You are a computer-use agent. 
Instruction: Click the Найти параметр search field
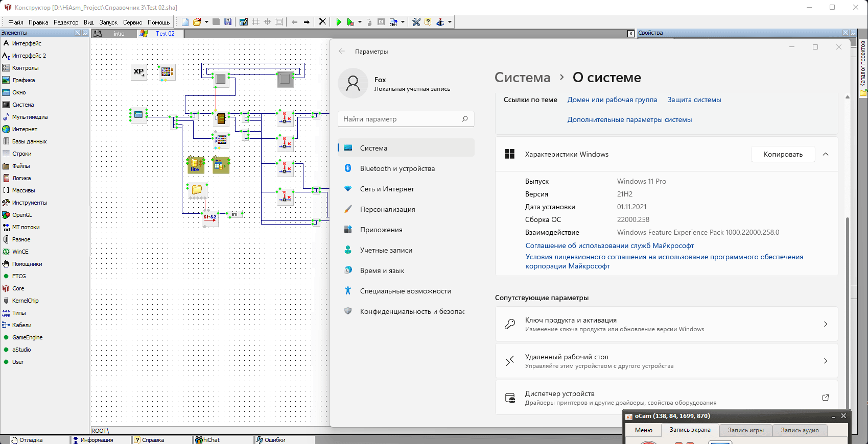[x=406, y=119]
